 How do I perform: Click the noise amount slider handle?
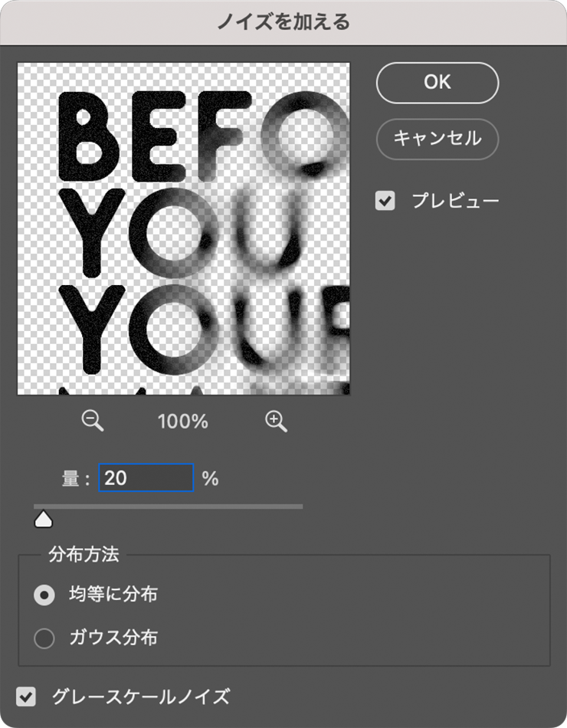[x=44, y=520]
